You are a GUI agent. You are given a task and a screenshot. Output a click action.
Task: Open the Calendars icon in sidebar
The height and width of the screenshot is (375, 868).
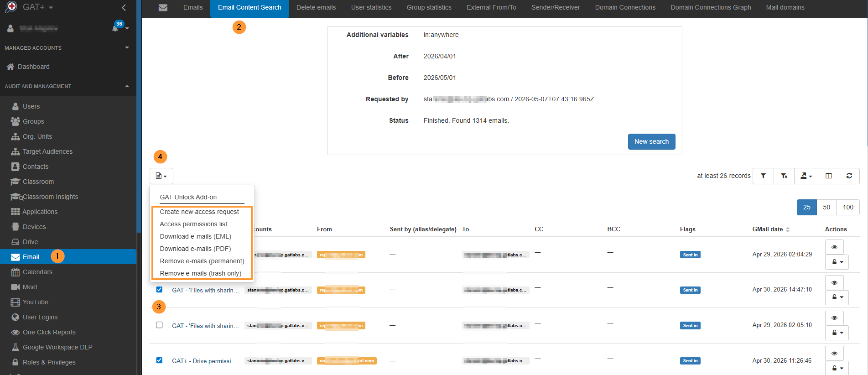point(16,272)
